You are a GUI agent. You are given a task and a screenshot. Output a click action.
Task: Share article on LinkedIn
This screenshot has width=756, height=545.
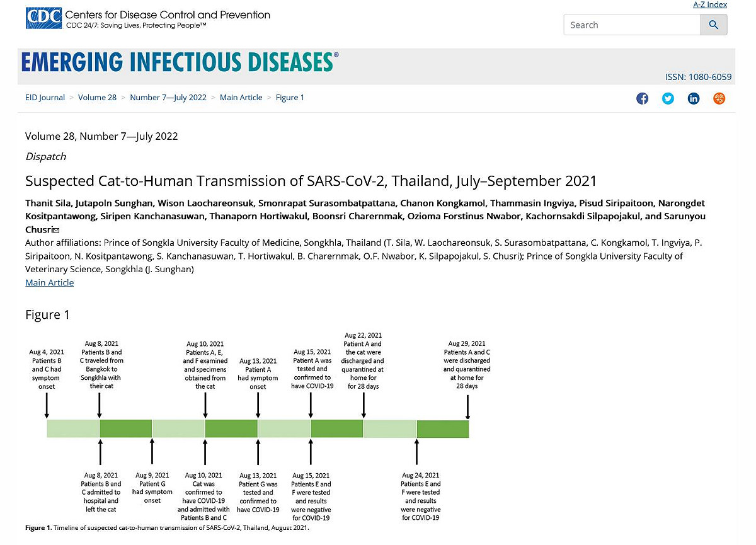click(694, 98)
